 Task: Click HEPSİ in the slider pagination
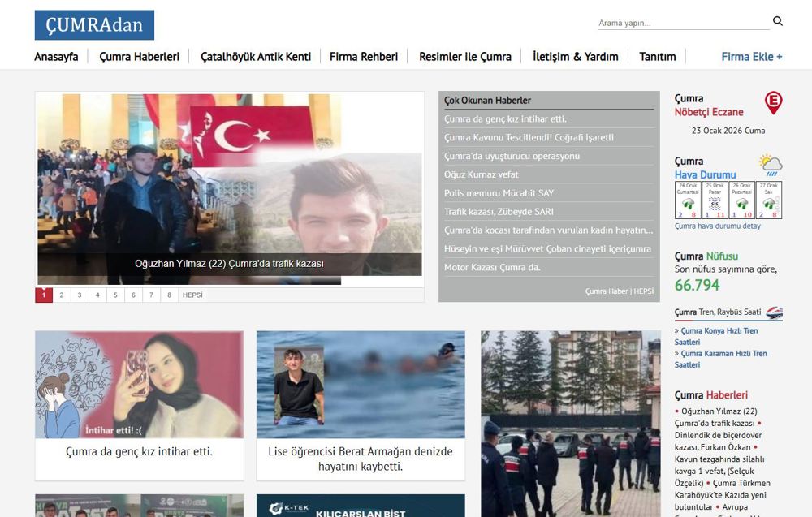pyautogui.click(x=192, y=295)
